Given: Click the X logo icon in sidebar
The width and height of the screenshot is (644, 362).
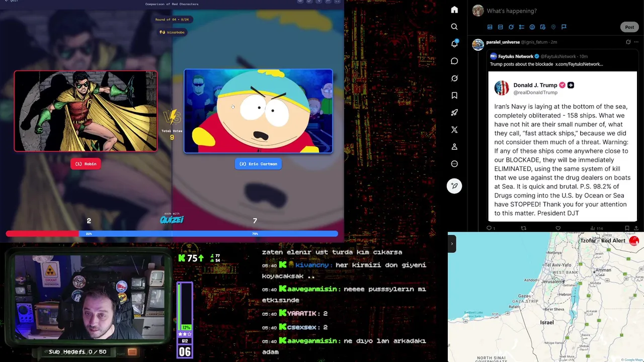Looking at the screenshot, I should pyautogui.click(x=454, y=129).
